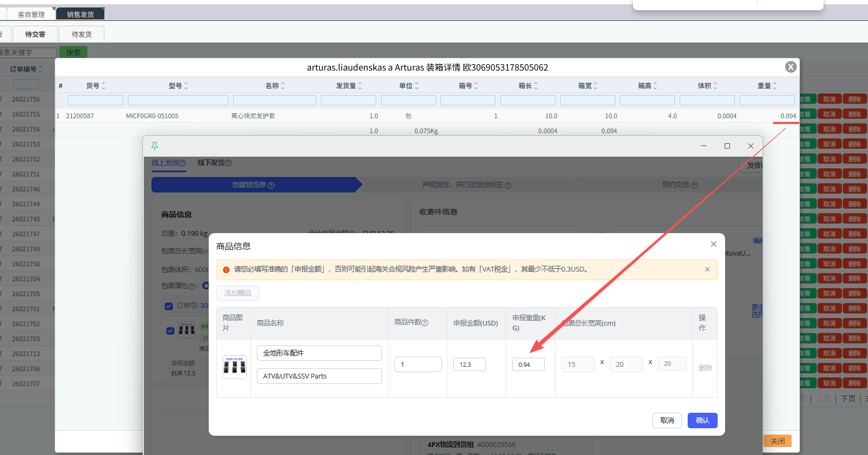Click the 申报金额 field showing 12.3
Screen dimensions: 868x455
[x=469, y=365]
